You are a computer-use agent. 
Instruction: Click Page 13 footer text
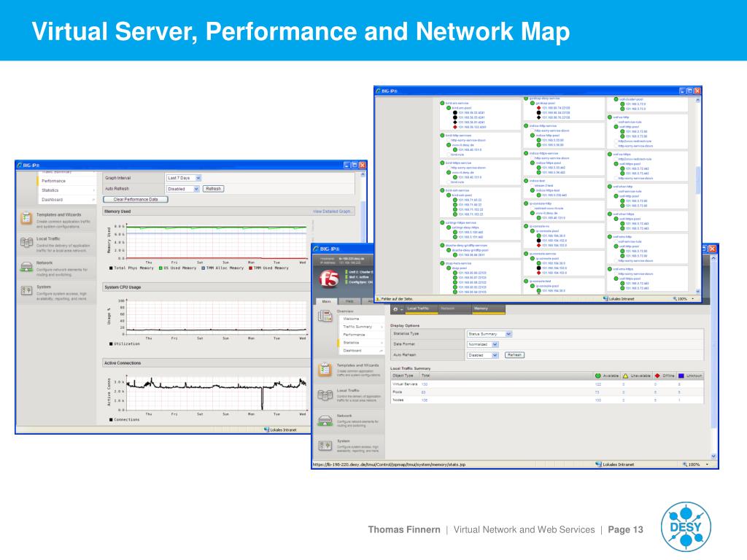[625, 529]
